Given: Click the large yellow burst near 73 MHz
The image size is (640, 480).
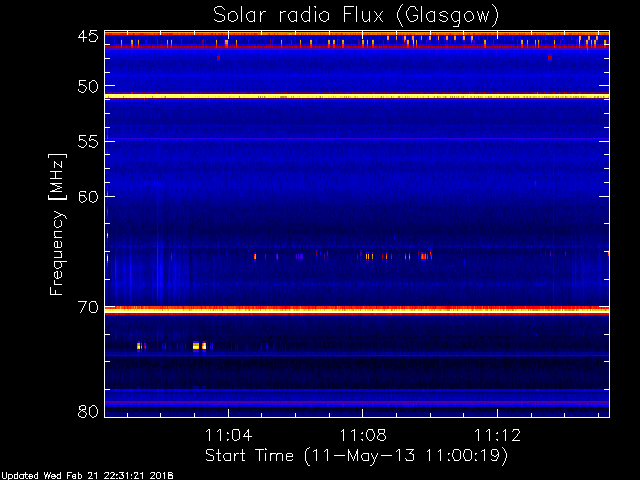Looking at the screenshot, I should pos(196,346).
